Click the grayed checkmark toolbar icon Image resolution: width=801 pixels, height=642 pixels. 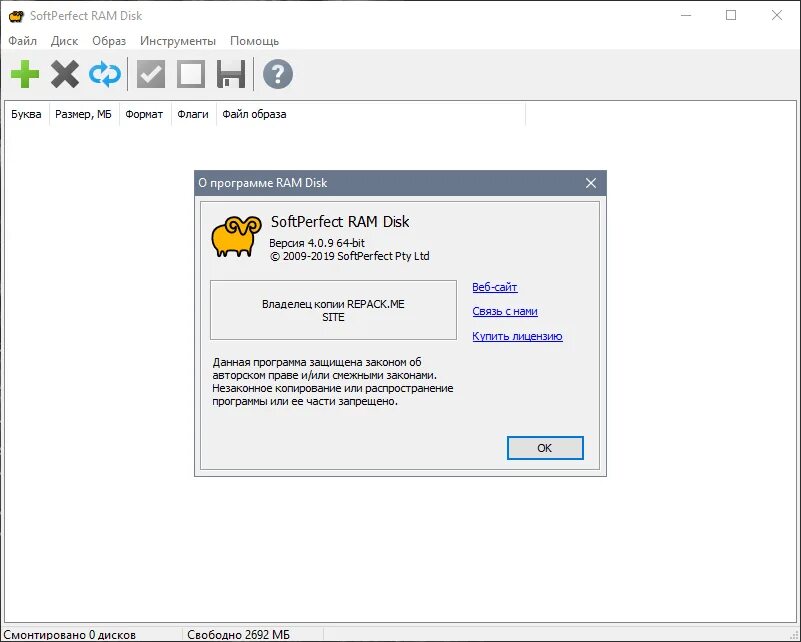pyautogui.click(x=151, y=74)
